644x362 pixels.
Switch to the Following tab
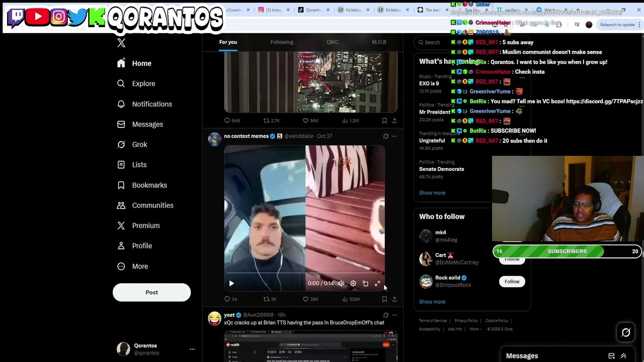tap(282, 42)
